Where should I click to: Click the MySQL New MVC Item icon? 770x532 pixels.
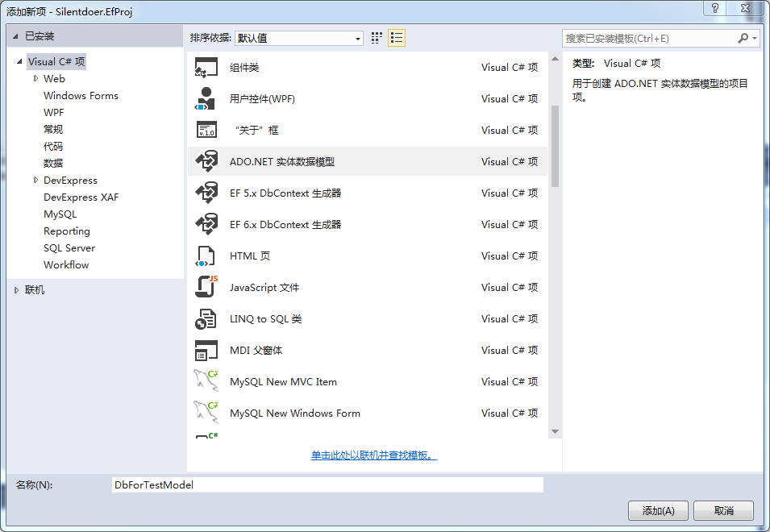[x=206, y=381]
